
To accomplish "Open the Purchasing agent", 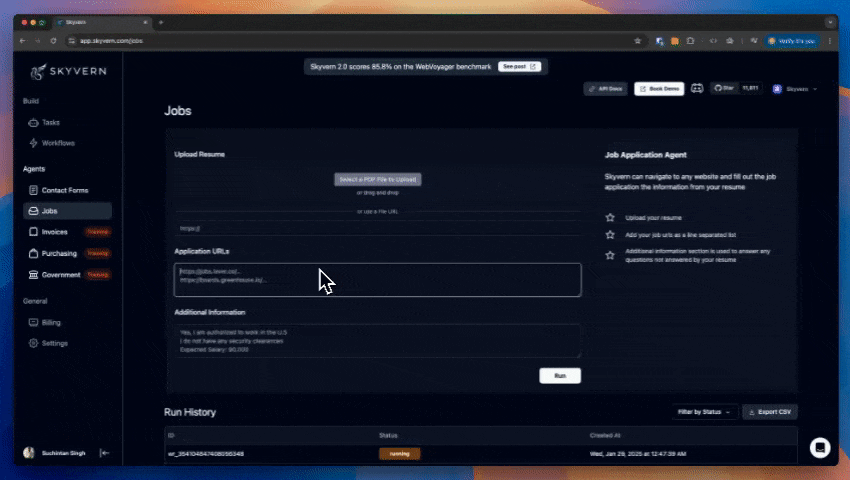I will (x=59, y=253).
